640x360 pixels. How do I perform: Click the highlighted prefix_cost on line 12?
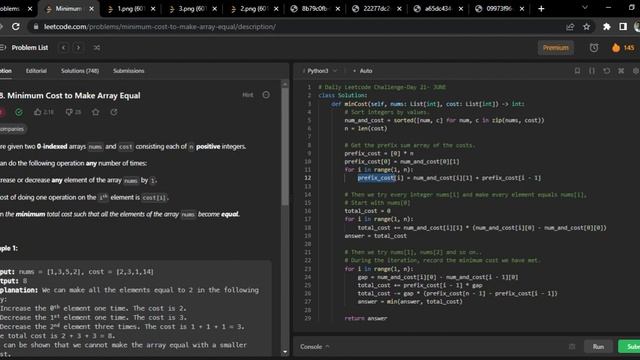pyautogui.click(x=376, y=178)
